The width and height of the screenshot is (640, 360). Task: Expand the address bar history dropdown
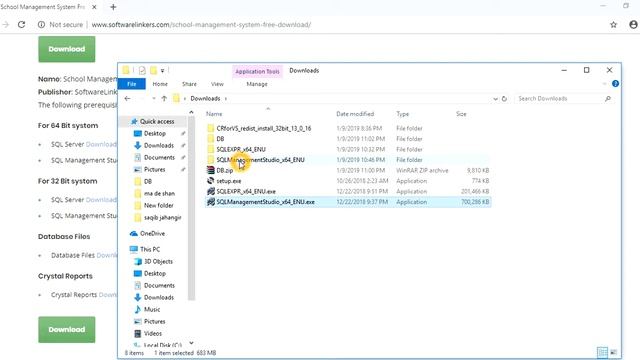click(x=495, y=99)
